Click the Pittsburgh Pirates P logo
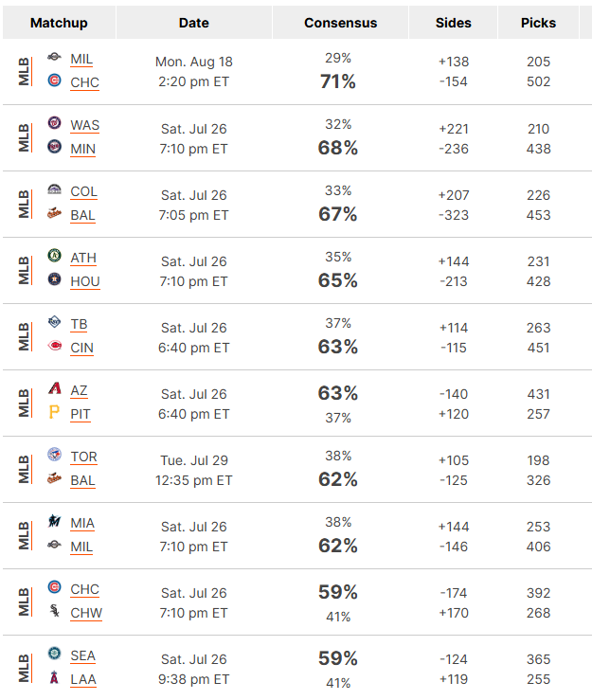The height and width of the screenshot is (700, 592). [x=55, y=412]
